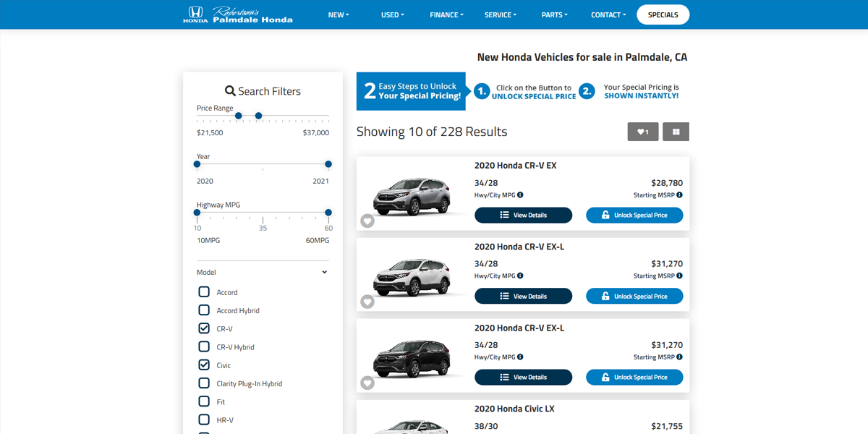Check the Accord model checkbox
The image size is (868, 434).
(204, 292)
